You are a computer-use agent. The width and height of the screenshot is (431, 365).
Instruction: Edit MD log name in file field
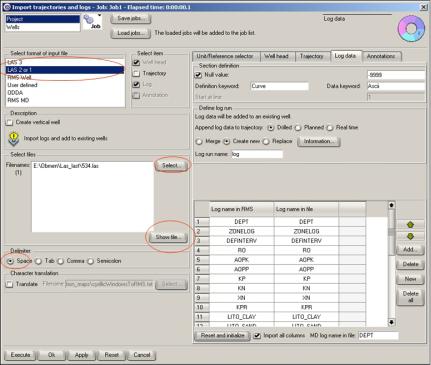tap(378, 336)
